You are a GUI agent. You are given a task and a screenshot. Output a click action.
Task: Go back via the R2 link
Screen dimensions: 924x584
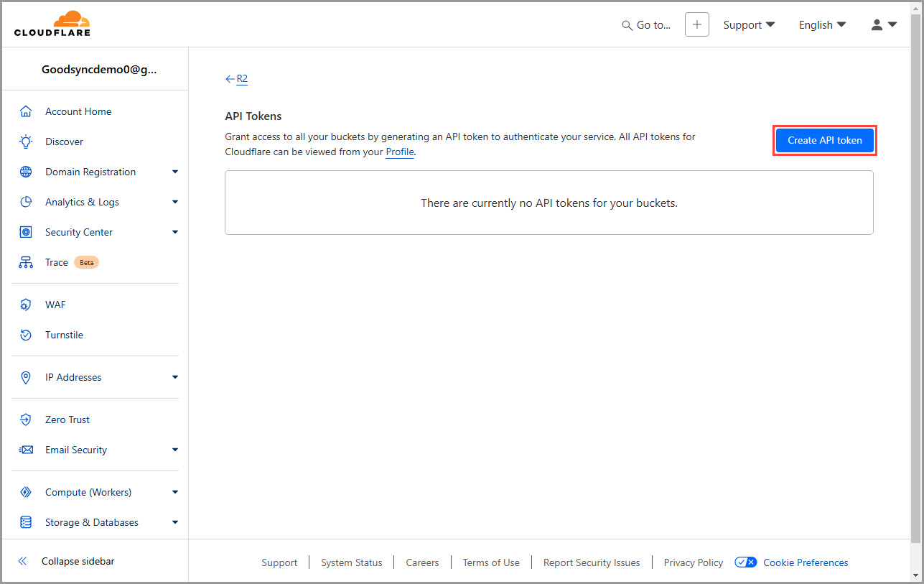click(242, 79)
